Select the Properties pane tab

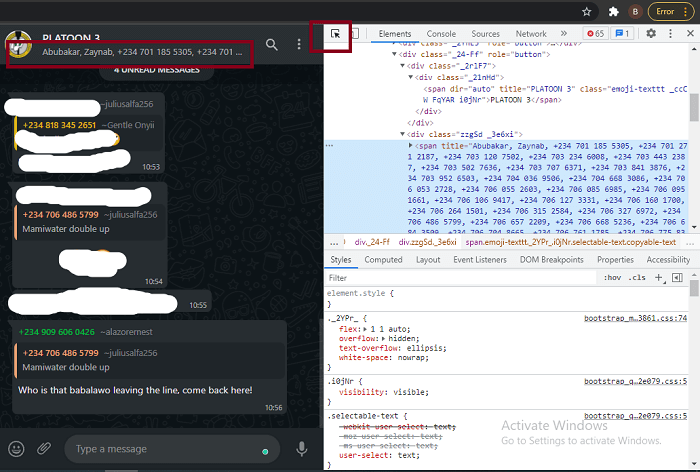(x=615, y=259)
